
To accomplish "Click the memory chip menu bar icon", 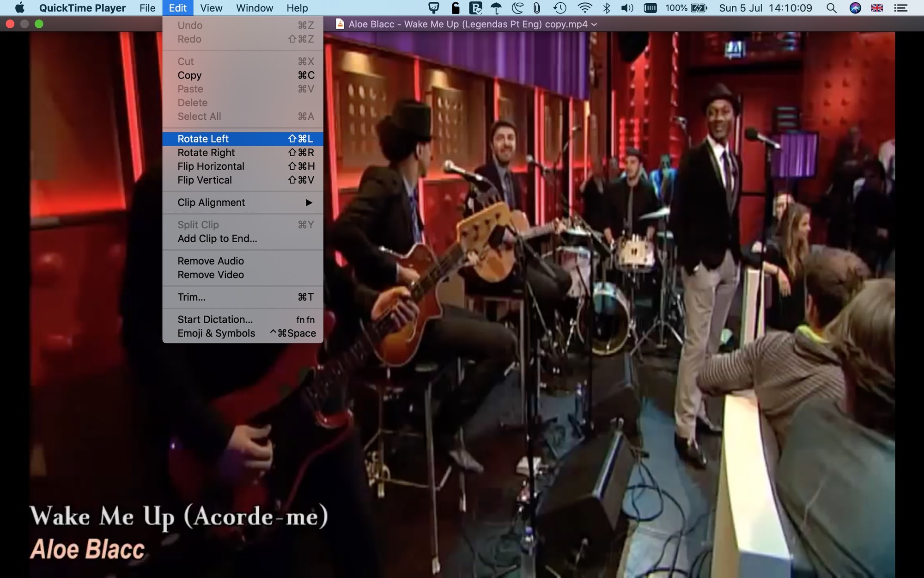I will click(650, 8).
